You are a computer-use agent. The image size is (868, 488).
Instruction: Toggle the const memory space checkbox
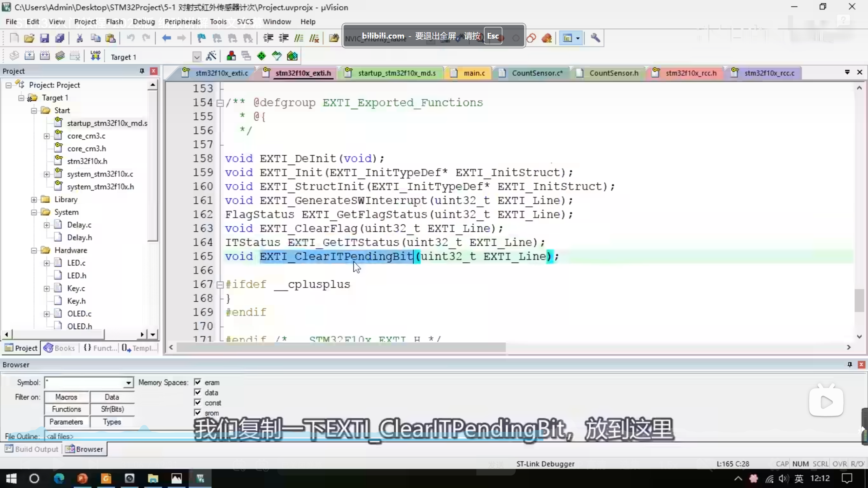pyautogui.click(x=198, y=402)
